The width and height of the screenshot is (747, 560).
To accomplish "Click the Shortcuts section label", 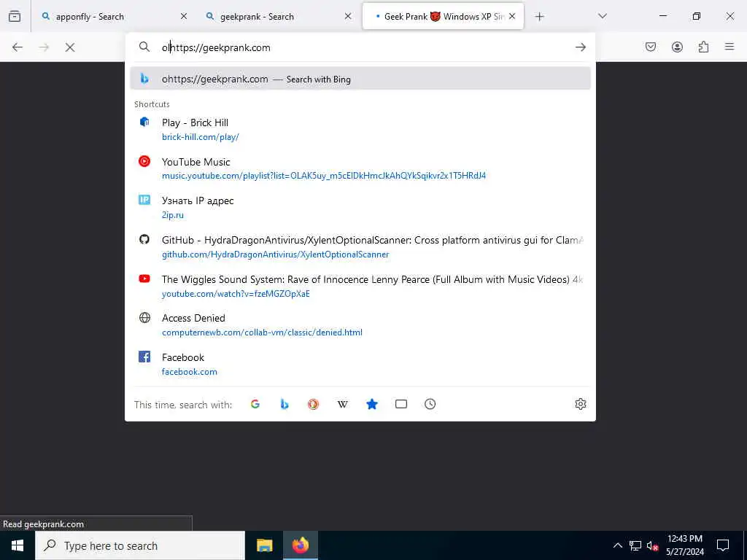I will 152,104.
